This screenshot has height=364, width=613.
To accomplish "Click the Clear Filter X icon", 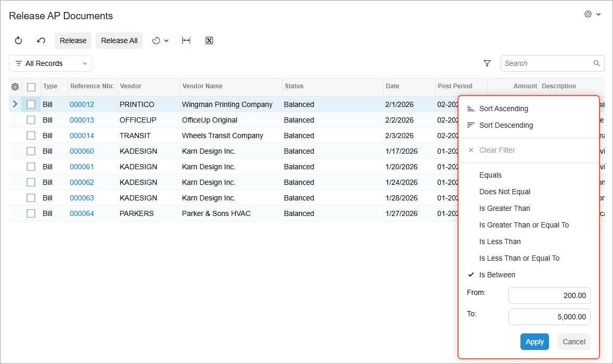I will [471, 150].
